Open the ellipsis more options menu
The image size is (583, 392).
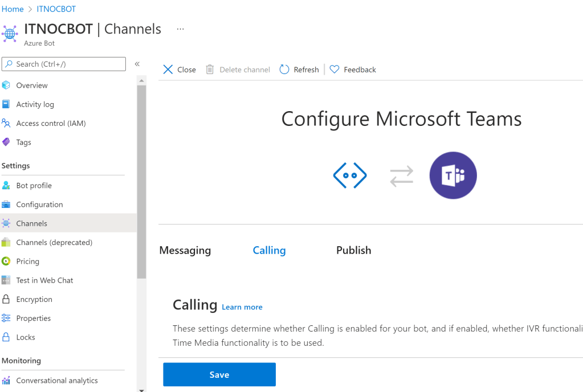click(180, 29)
